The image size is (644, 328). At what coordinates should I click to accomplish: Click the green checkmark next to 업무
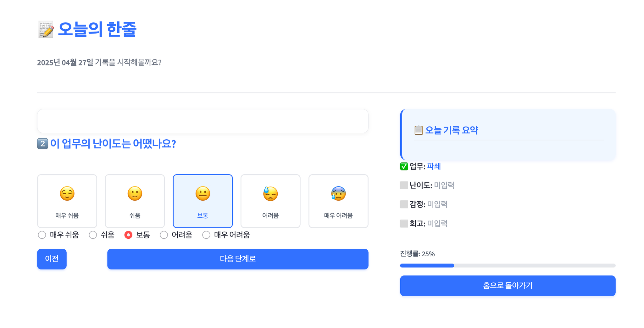pyautogui.click(x=404, y=166)
